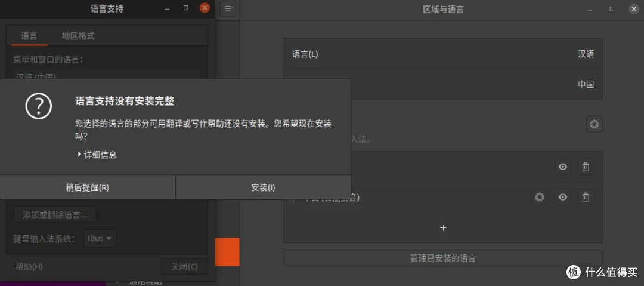The height and width of the screenshot is (286, 644).
Task: Open the 语言(L) row showing 汉语
Action: (443, 54)
